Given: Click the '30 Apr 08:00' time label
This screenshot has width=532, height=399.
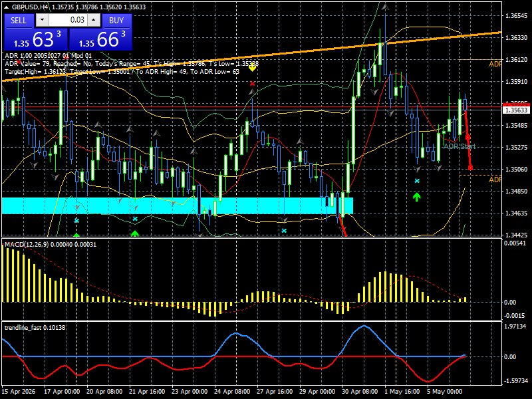Looking at the screenshot, I should point(360,391).
